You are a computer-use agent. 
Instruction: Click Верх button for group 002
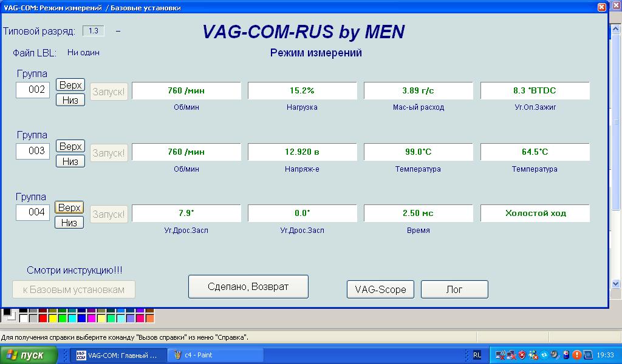(x=70, y=85)
